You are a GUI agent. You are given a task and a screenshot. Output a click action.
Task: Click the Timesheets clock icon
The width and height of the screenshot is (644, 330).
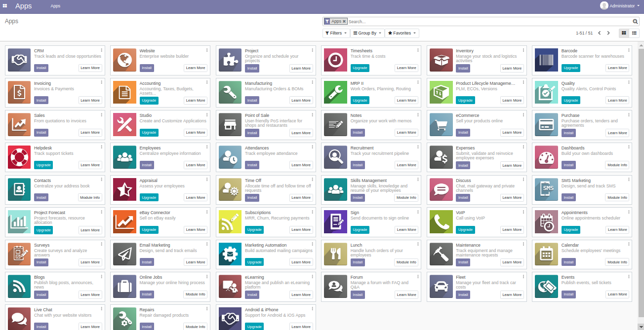point(335,60)
